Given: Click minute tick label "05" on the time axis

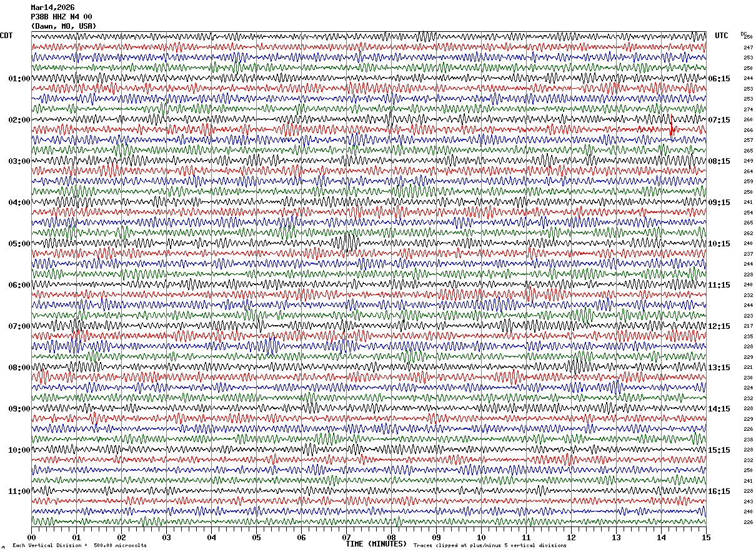Looking at the screenshot, I should pyautogui.click(x=256, y=537).
